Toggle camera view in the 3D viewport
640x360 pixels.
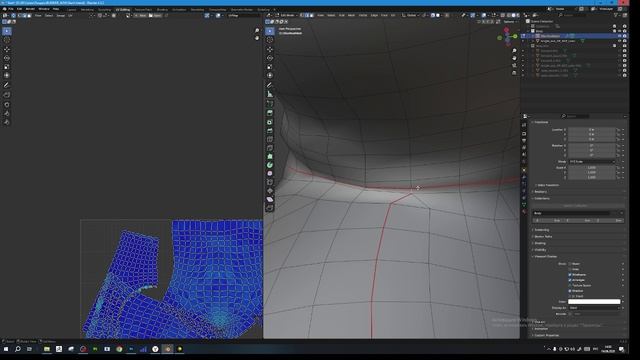click(x=514, y=65)
